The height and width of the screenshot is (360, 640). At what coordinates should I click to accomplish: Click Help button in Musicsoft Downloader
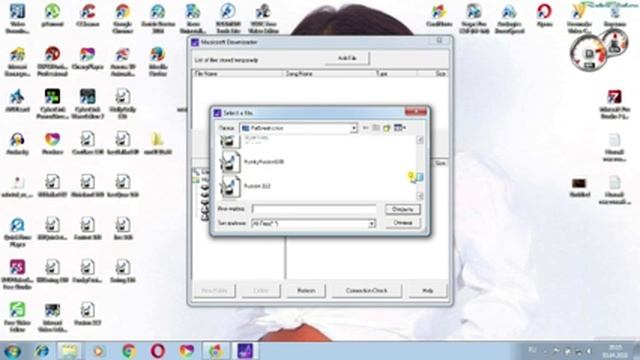pos(427,291)
